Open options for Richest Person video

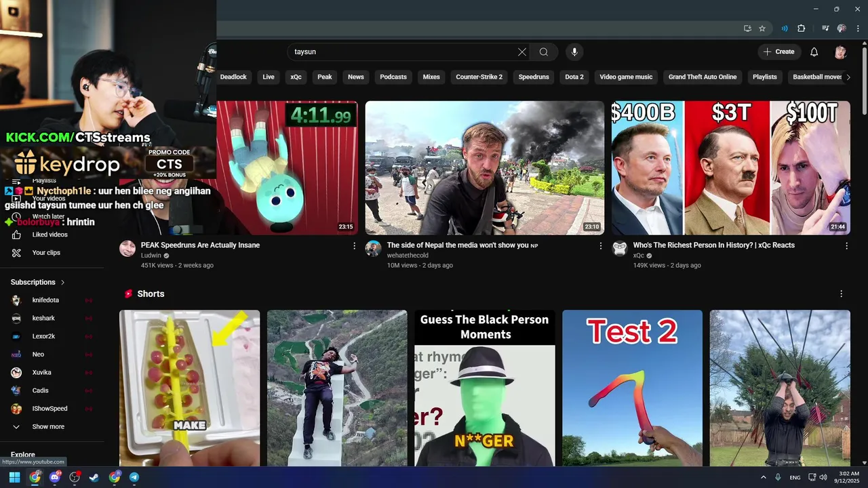tap(846, 246)
